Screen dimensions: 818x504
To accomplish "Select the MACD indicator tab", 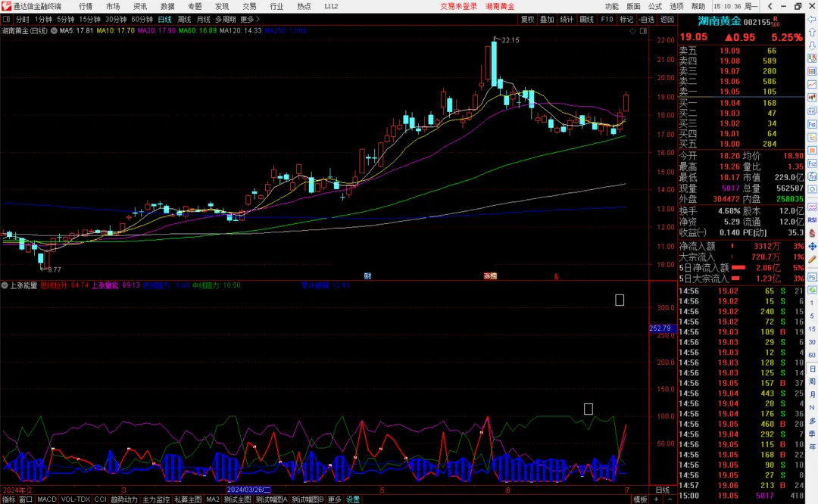I will [46, 499].
